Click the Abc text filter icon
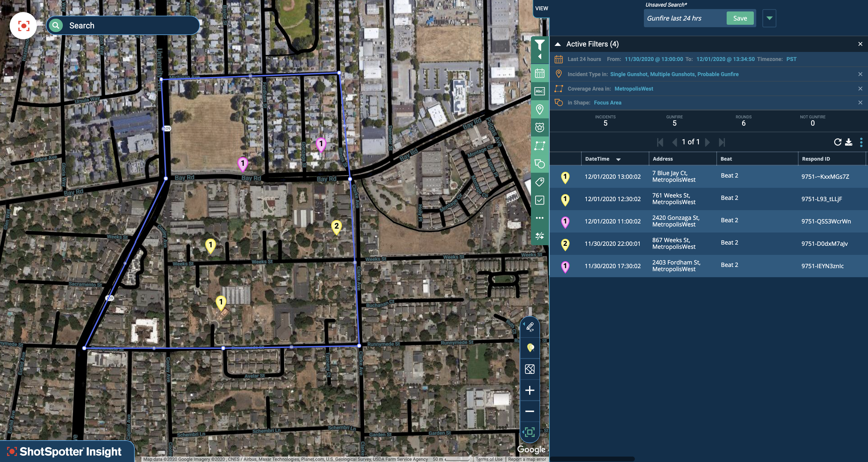868x462 pixels. (x=539, y=91)
